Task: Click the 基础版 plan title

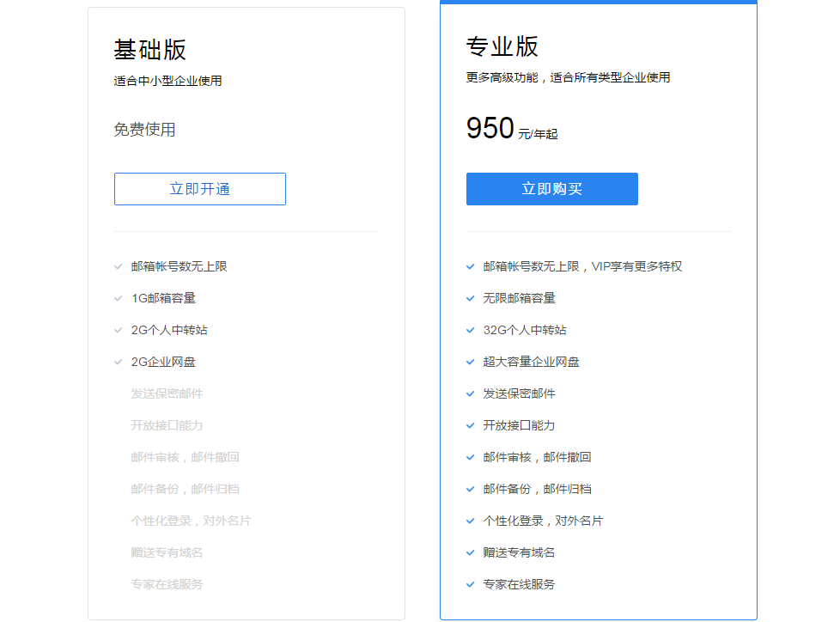Action: (150, 50)
